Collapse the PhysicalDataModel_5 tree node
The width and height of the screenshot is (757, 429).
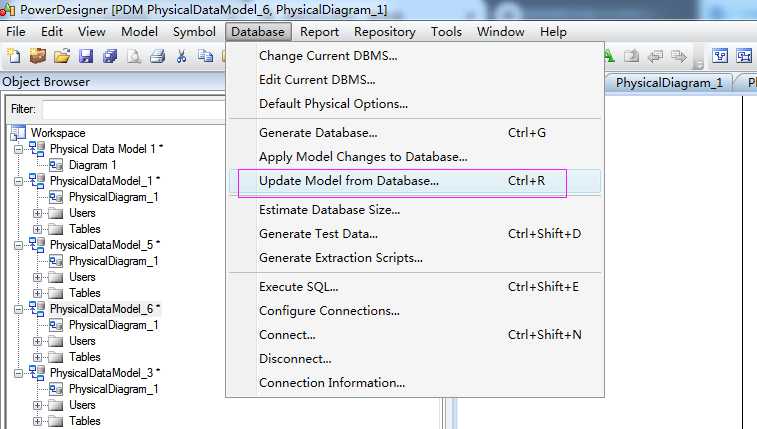[18, 245]
